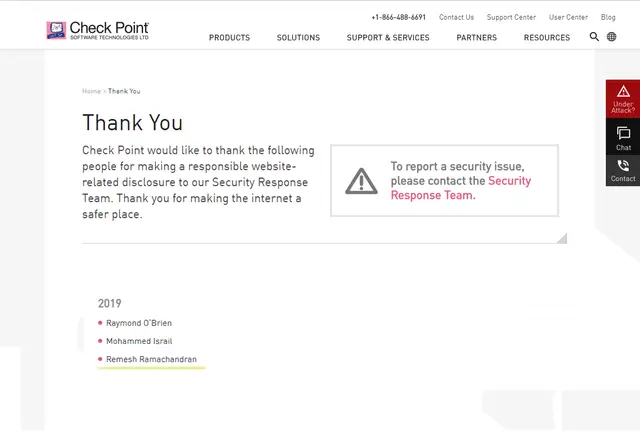Open the Partners menu
Screen dimensions: 640x435
(x=477, y=38)
